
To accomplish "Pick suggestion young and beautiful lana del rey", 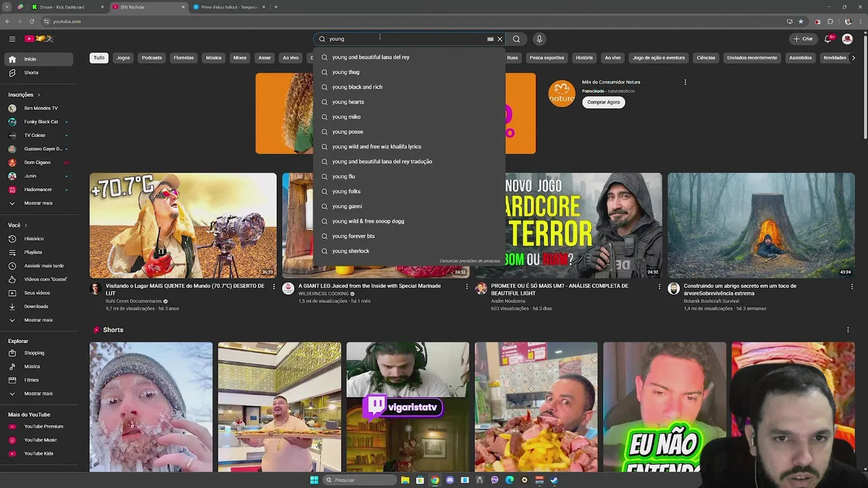I will click(x=410, y=57).
